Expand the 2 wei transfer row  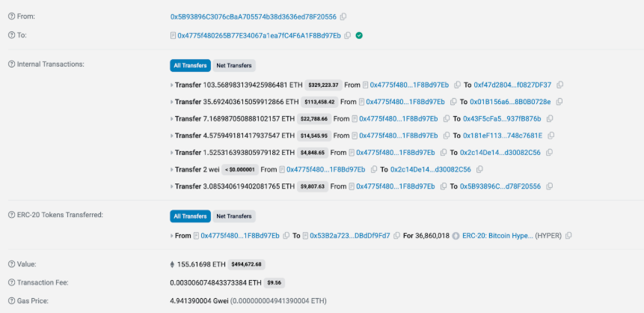pos(172,170)
